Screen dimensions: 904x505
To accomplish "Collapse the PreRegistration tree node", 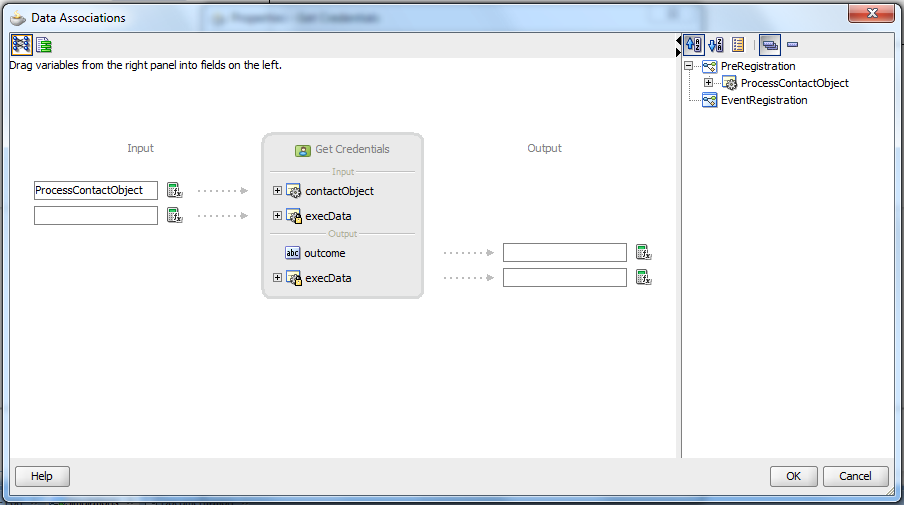I will point(688,66).
